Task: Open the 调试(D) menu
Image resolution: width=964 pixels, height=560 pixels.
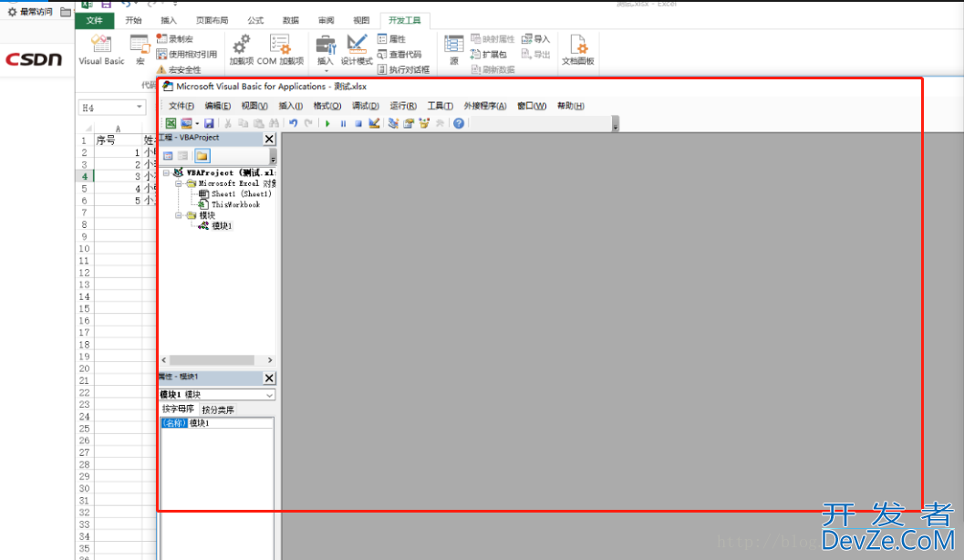Action: point(365,106)
